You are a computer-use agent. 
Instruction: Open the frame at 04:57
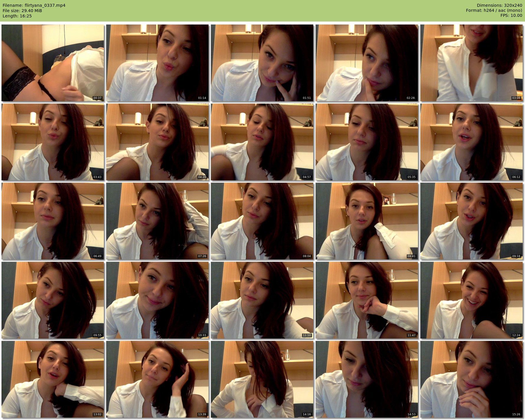coord(262,142)
